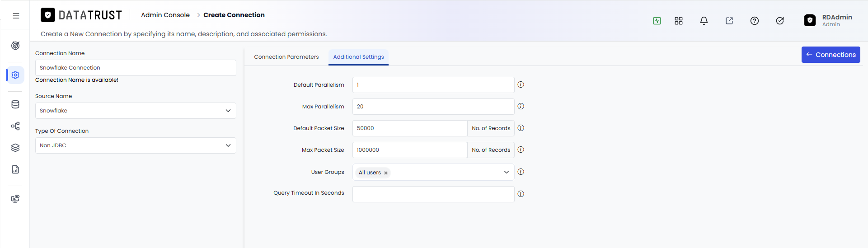This screenshot has width=868, height=248.
Task: Click the DATATRUST brand text
Action: (90, 15)
